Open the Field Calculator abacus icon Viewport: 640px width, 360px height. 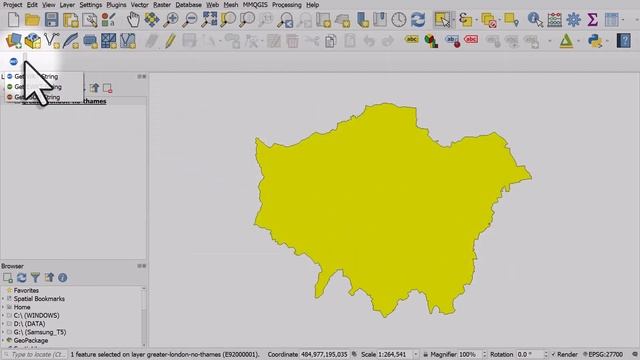click(x=554, y=20)
